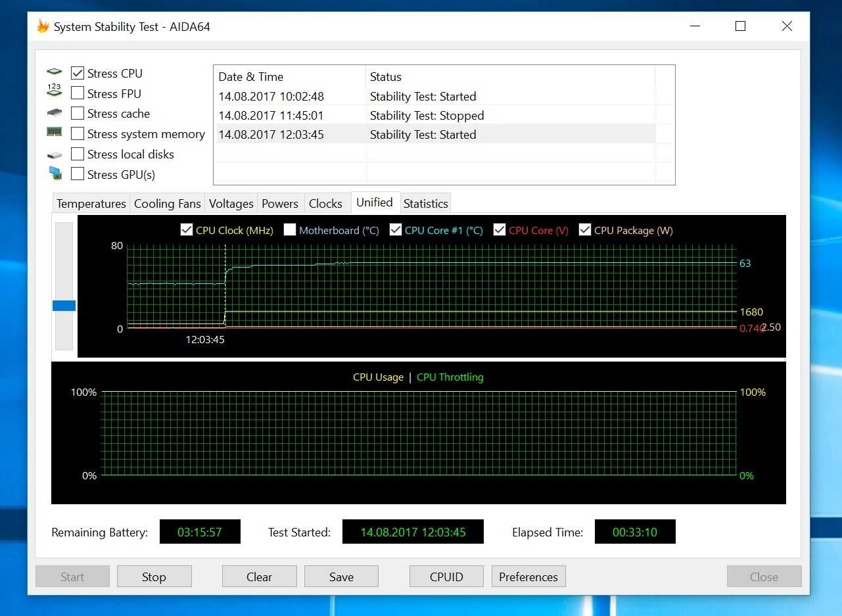Click the cache chip icon
The image size is (842, 616).
(x=54, y=112)
